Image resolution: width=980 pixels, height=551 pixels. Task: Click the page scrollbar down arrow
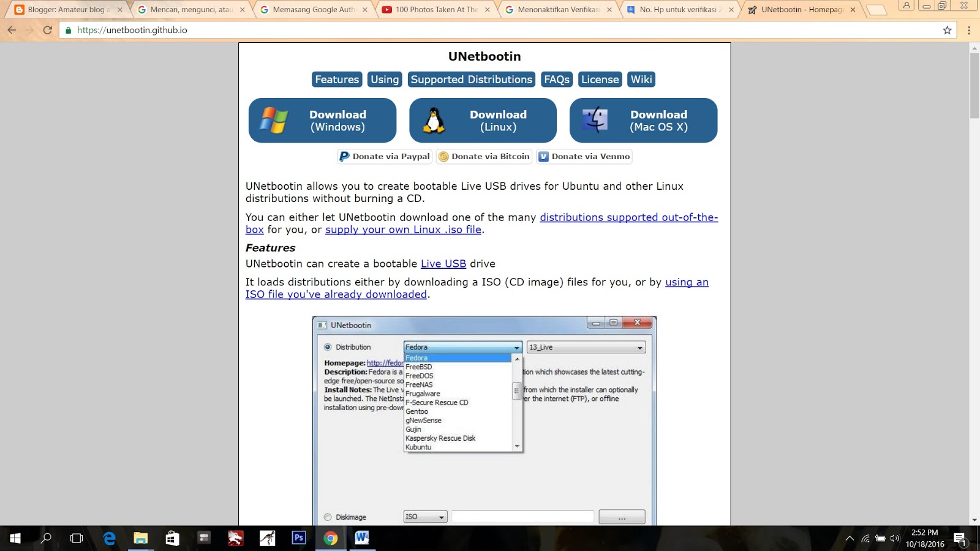pos(974,520)
